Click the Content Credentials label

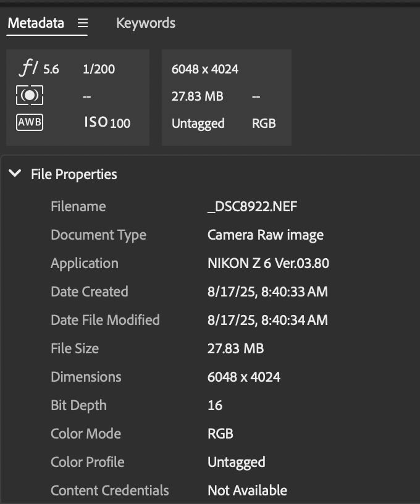(109, 490)
